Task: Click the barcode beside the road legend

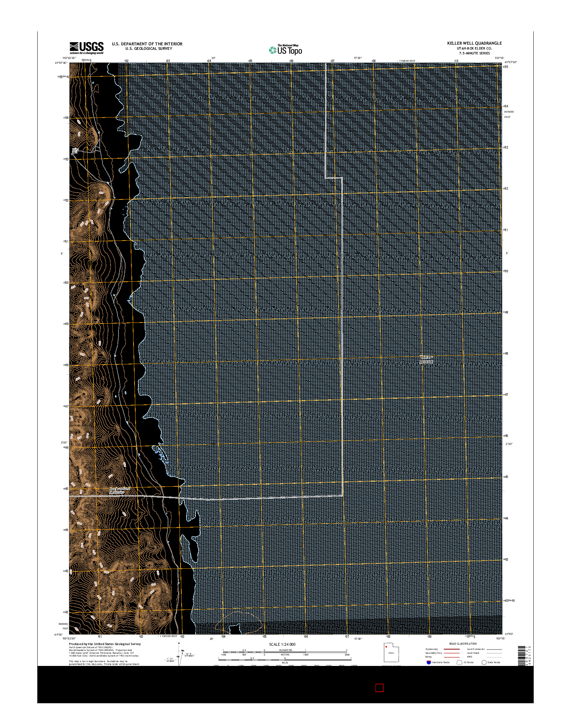Action: point(521,656)
